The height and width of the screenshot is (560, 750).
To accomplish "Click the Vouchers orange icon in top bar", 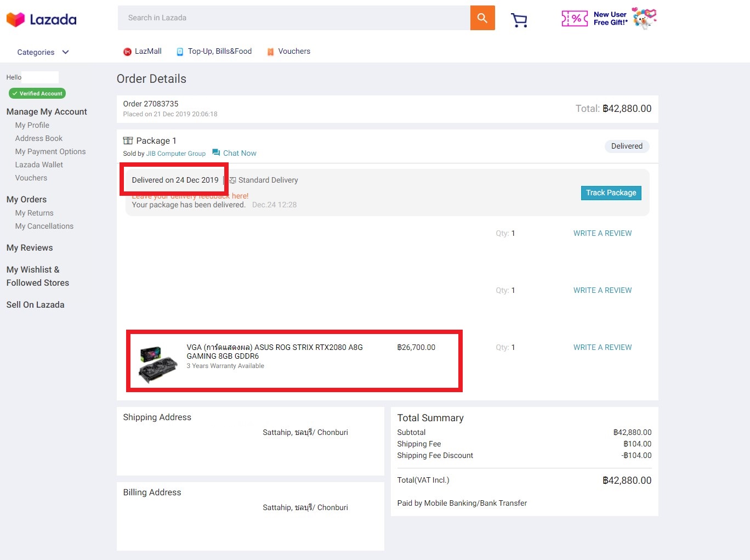I will [270, 52].
